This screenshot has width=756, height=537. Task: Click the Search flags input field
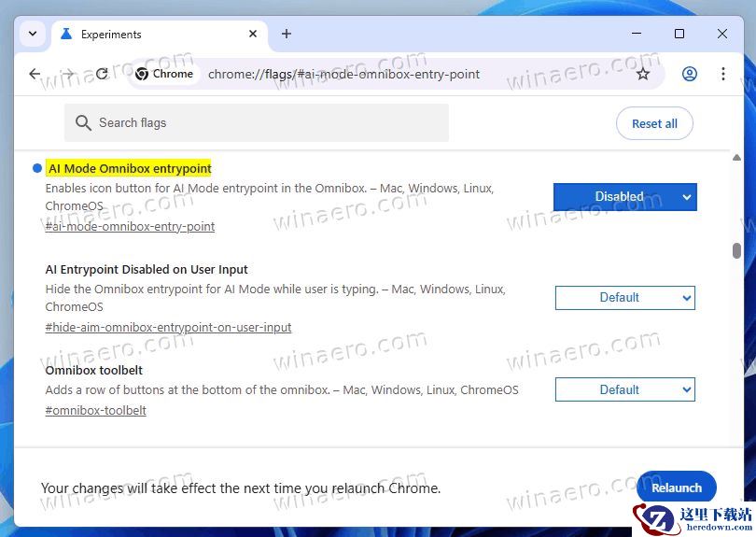257,122
